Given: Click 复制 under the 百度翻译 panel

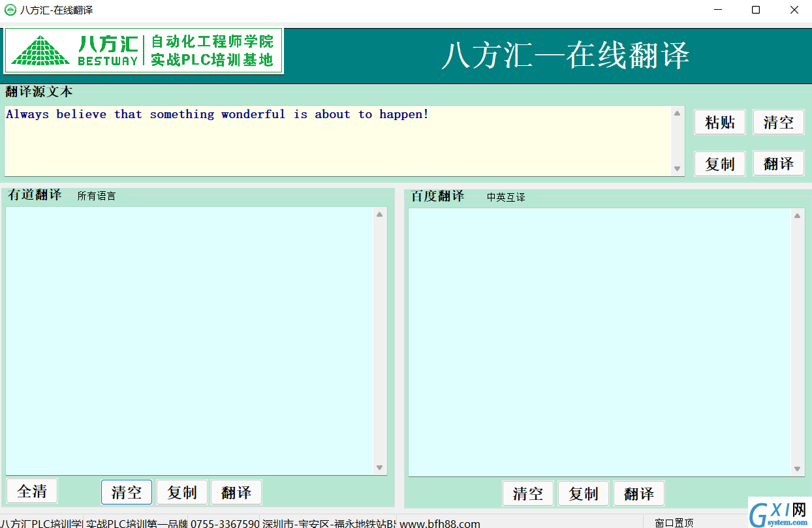Looking at the screenshot, I should tap(583, 493).
